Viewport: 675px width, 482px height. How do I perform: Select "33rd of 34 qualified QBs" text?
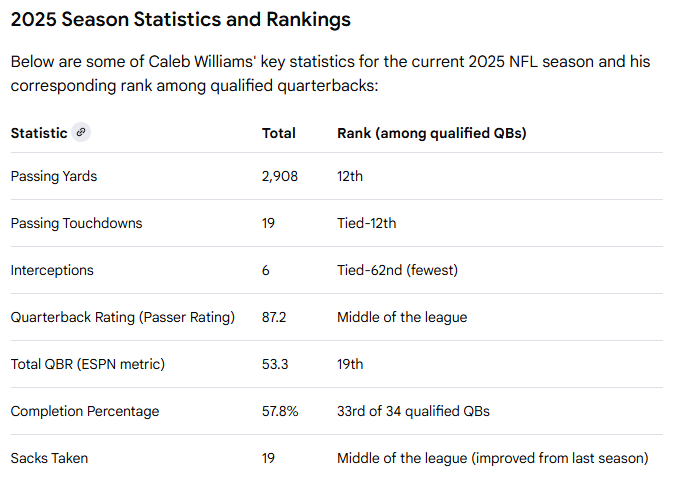[x=413, y=411]
